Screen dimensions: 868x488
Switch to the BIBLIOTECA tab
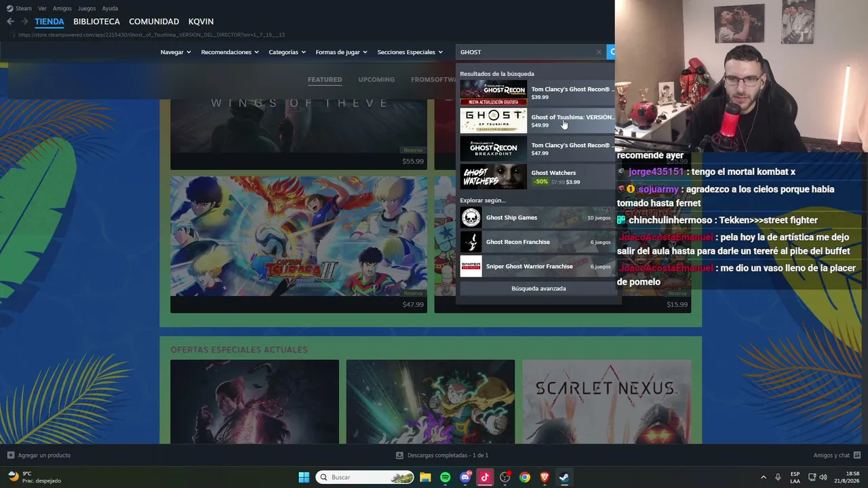point(96,22)
